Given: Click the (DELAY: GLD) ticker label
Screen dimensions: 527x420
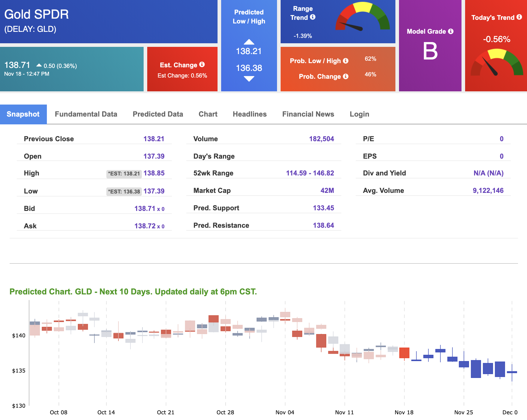Looking at the screenshot, I should [30, 29].
